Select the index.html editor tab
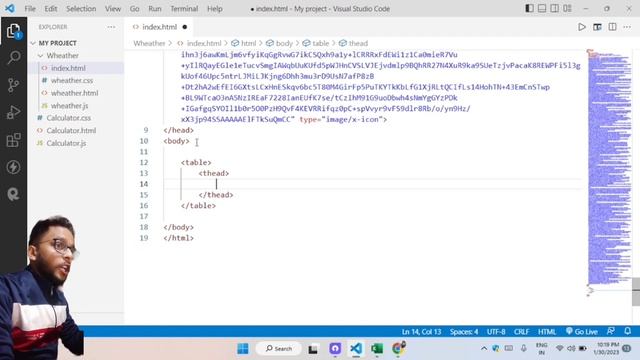Viewport: 640px width, 360px height. [x=159, y=27]
